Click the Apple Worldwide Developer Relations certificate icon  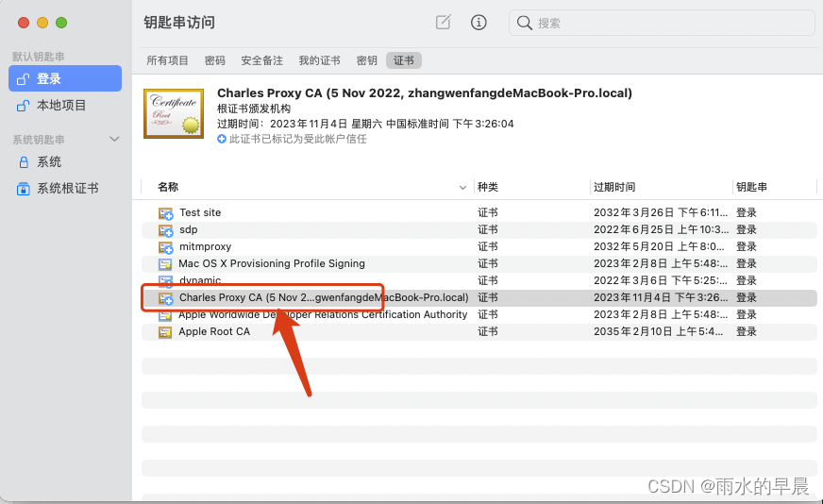(165, 315)
